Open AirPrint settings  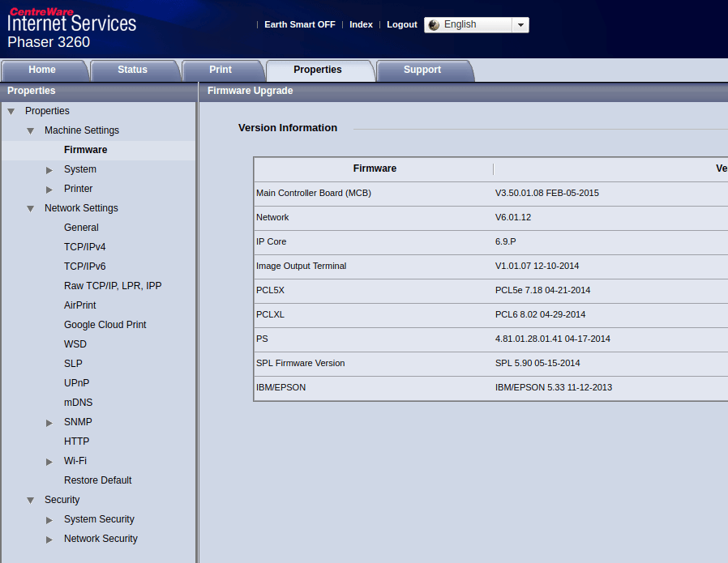(80, 305)
